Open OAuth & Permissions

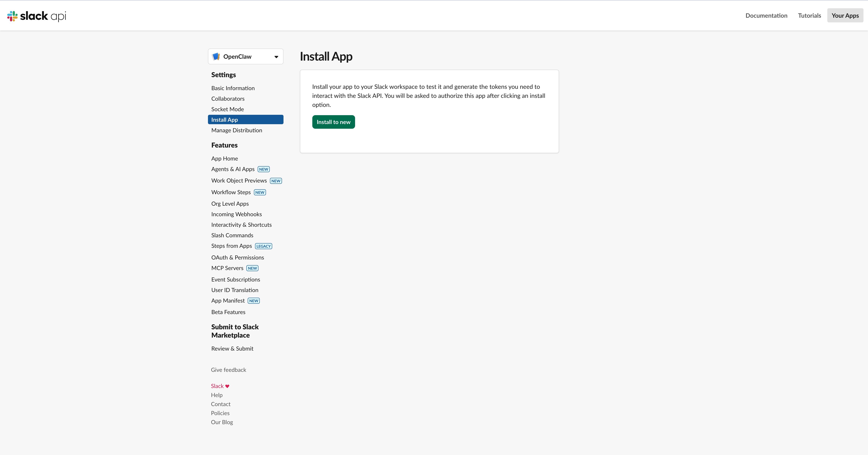point(238,257)
